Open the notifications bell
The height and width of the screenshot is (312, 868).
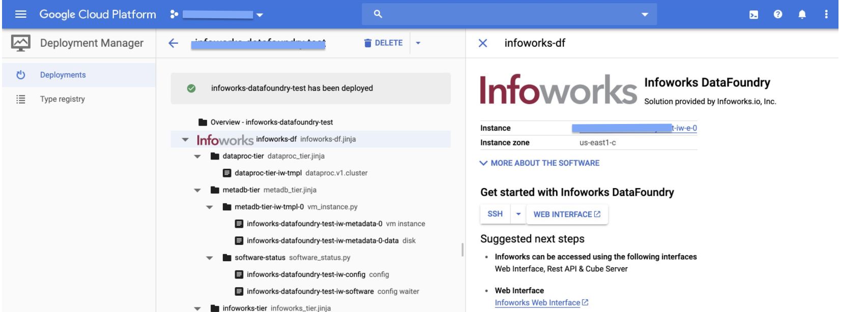[x=802, y=15]
